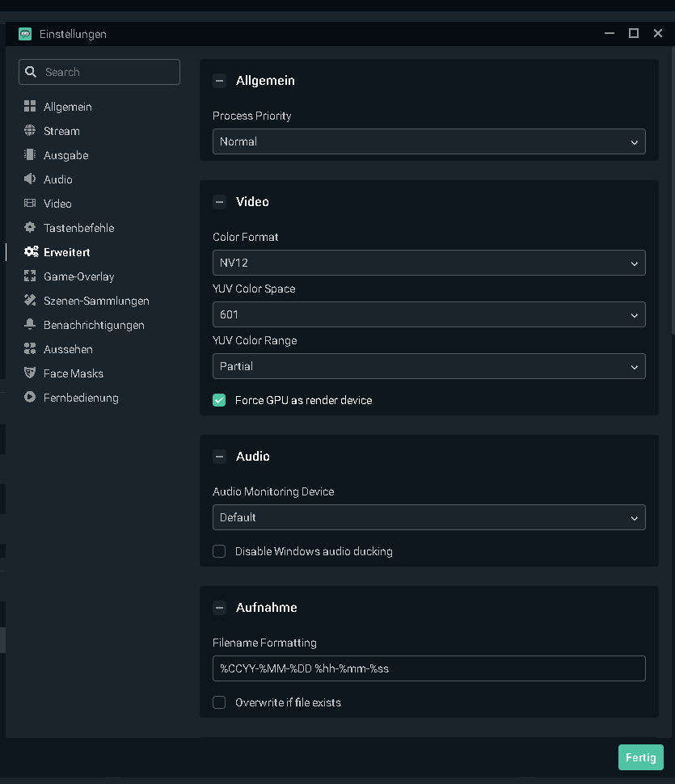
Task: Open the Color Format NV12 dropdown
Action: coord(428,263)
